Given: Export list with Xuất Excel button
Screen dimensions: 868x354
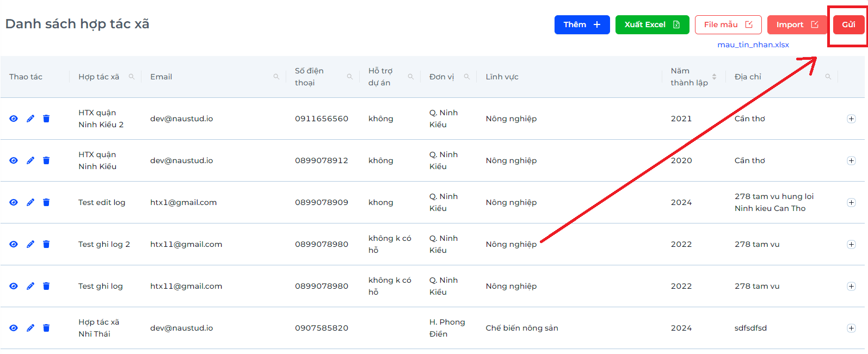Looking at the screenshot, I should [x=652, y=24].
